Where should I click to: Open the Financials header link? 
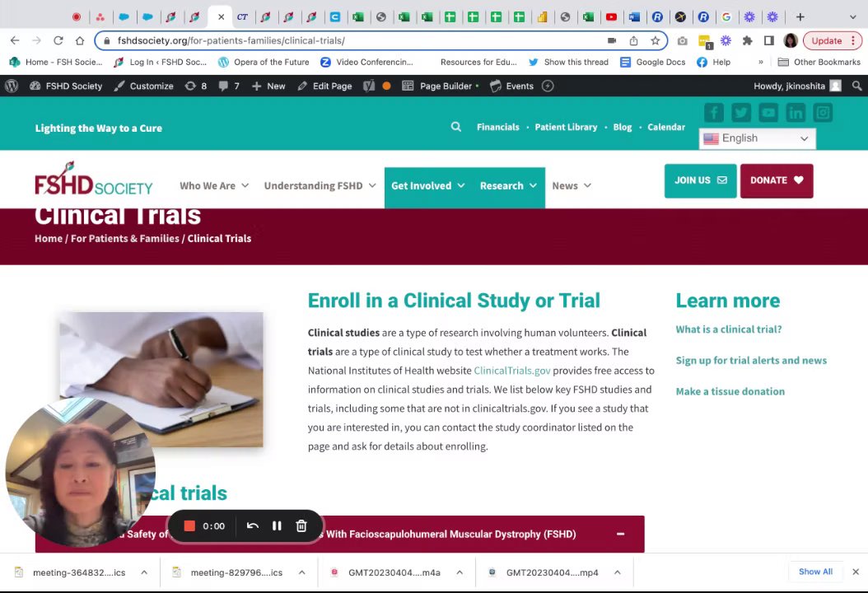coord(498,127)
